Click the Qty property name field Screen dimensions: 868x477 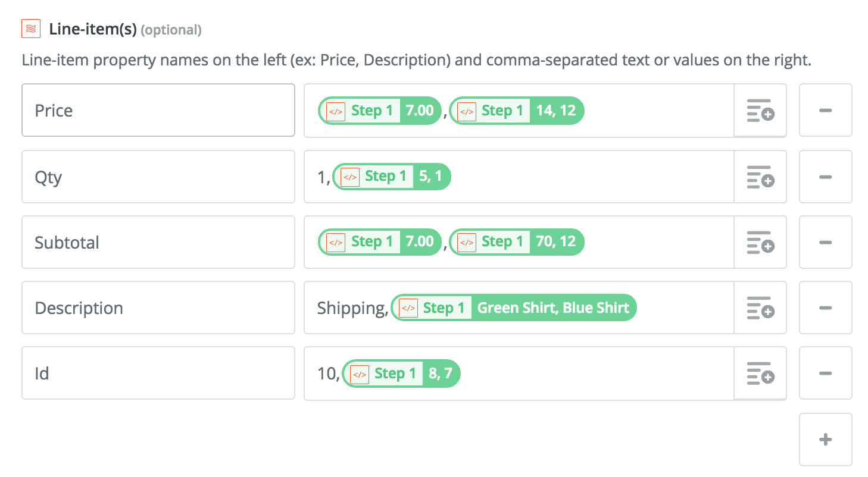coord(158,177)
